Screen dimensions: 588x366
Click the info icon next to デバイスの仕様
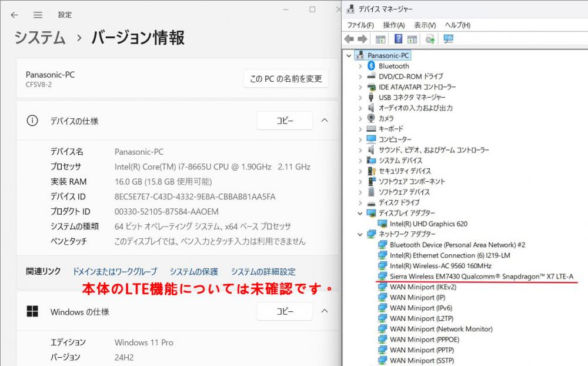tap(32, 121)
